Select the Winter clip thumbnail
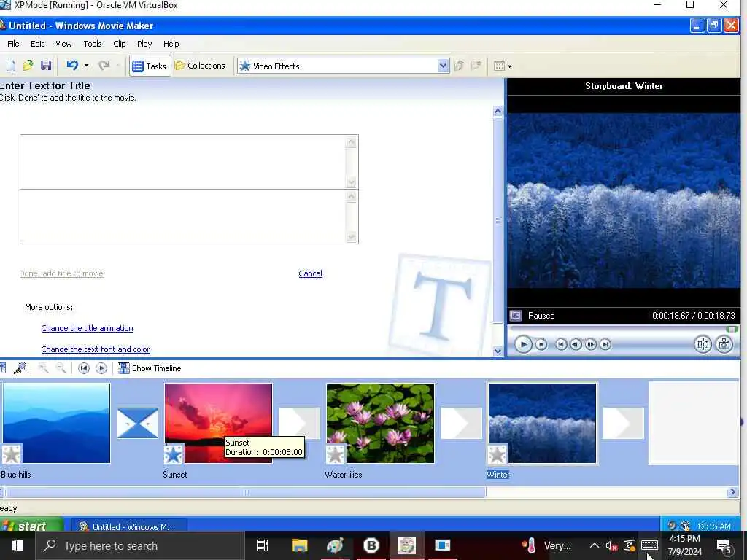The height and width of the screenshot is (560, 747). [542, 423]
